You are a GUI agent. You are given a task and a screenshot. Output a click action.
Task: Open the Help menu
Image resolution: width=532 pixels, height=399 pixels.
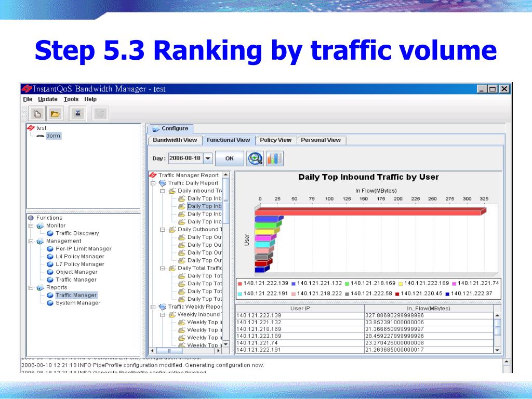tap(90, 99)
